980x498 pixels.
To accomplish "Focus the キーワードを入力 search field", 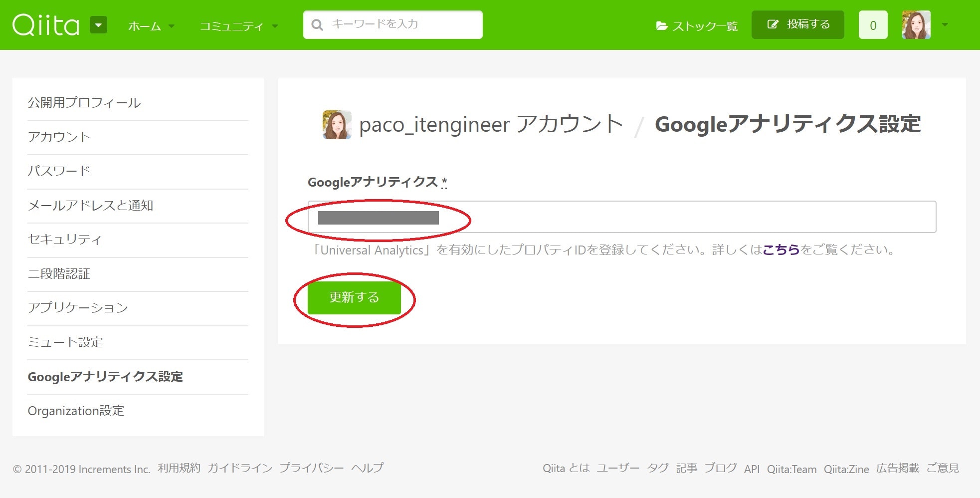I will click(x=392, y=24).
